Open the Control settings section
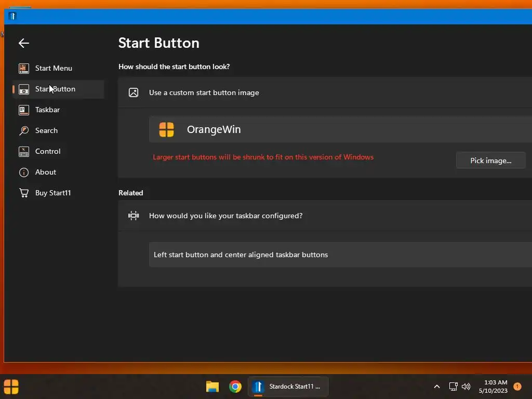 (x=58, y=151)
